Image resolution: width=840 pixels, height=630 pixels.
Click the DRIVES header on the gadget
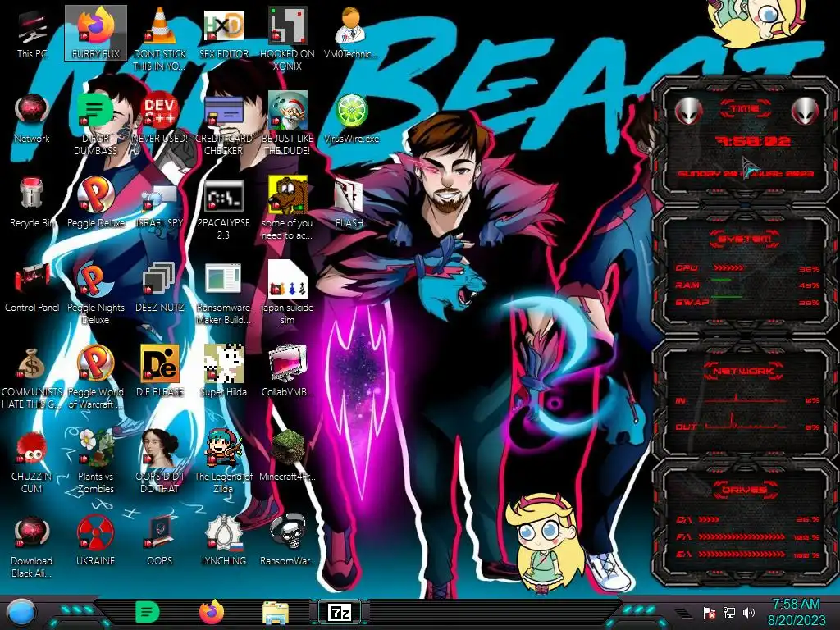pyautogui.click(x=744, y=490)
